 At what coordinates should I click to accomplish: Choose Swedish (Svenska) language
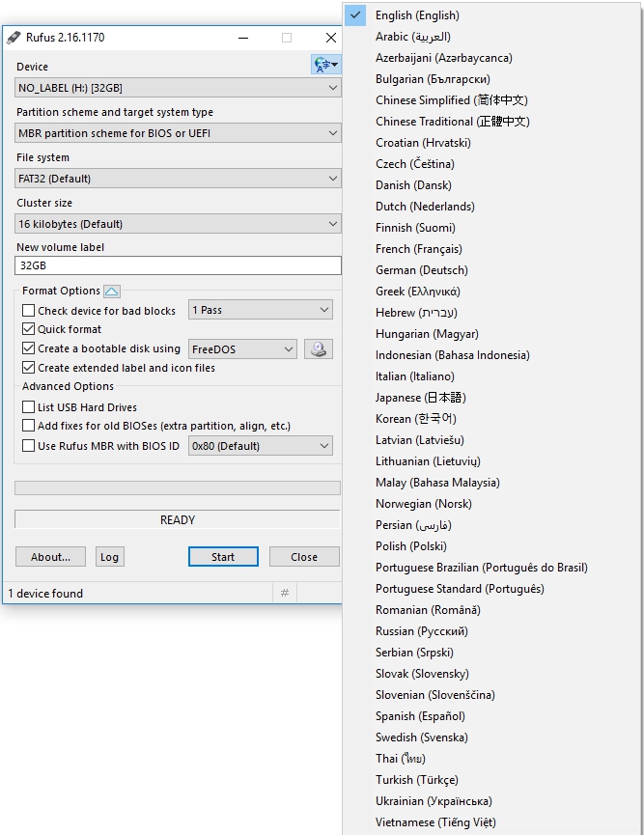(x=491, y=737)
